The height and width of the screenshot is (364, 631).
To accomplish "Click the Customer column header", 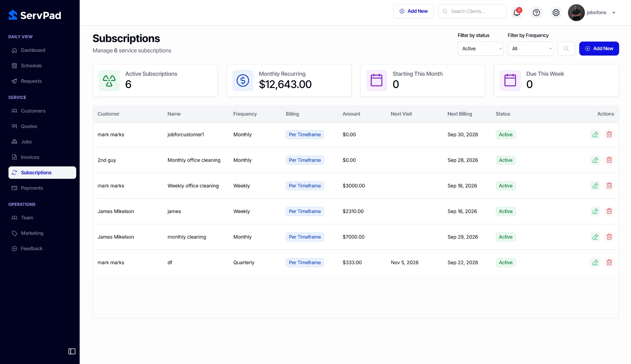I will click(x=108, y=114).
